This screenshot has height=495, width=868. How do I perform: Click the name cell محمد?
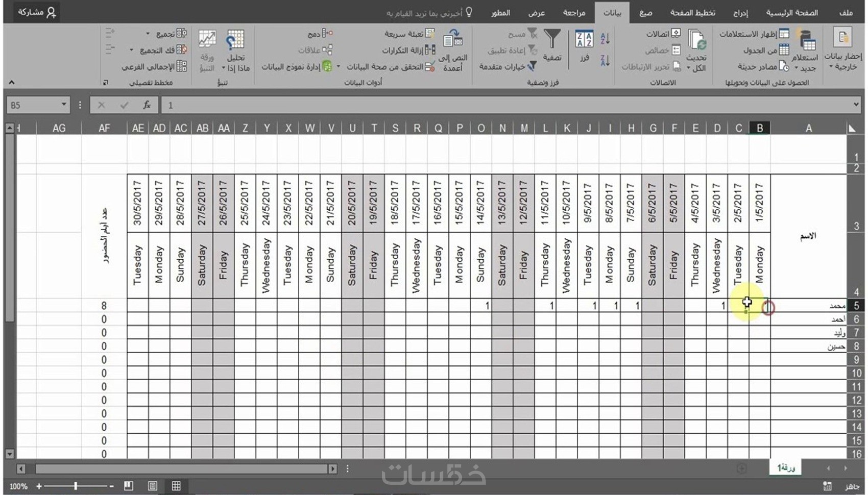coord(809,305)
